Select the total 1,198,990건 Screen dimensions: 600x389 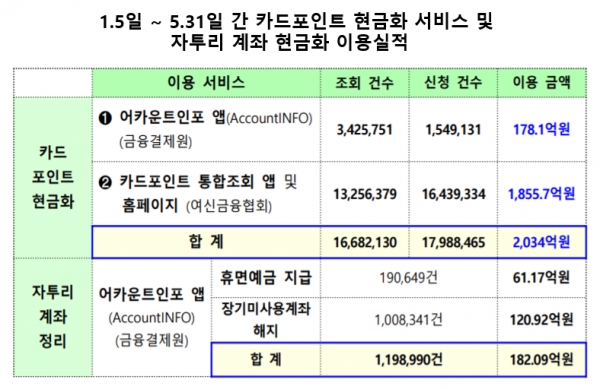(x=409, y=360)
